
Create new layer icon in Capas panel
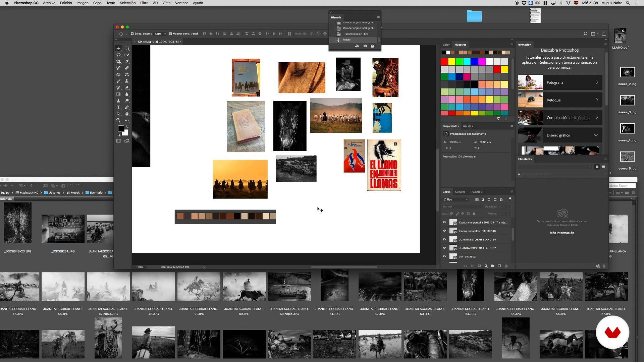[499, 266]
